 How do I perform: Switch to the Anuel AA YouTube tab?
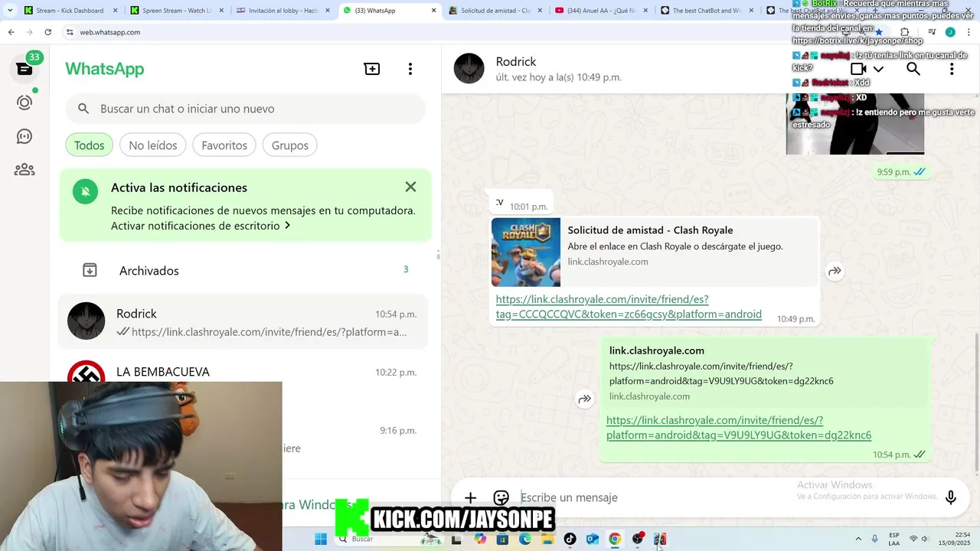(600, 11)
